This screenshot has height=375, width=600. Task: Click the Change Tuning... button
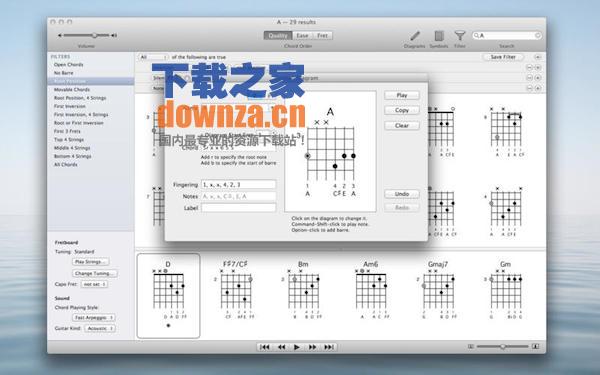point(95,274)
